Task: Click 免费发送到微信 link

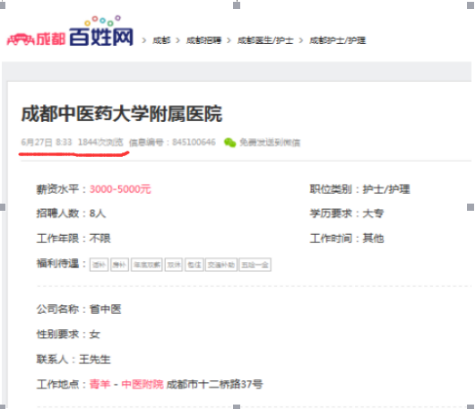Action: pyautogui.click(x=270, y=143)
